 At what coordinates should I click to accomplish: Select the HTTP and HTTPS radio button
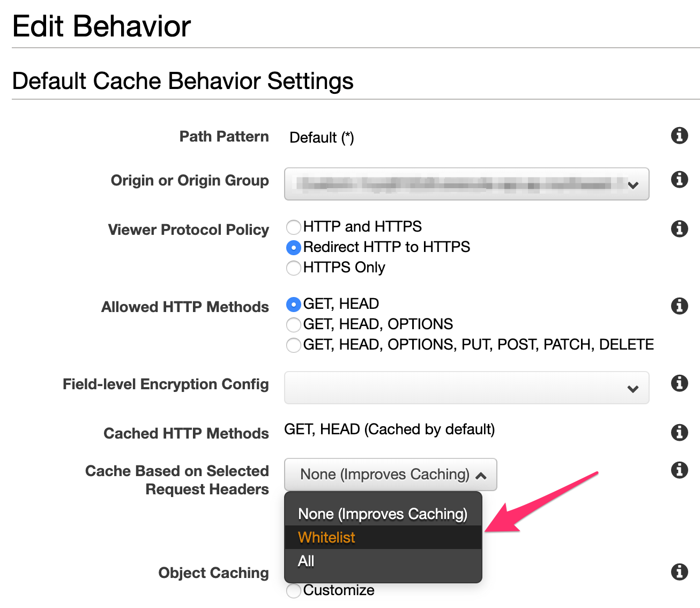[x=294, y=227]
